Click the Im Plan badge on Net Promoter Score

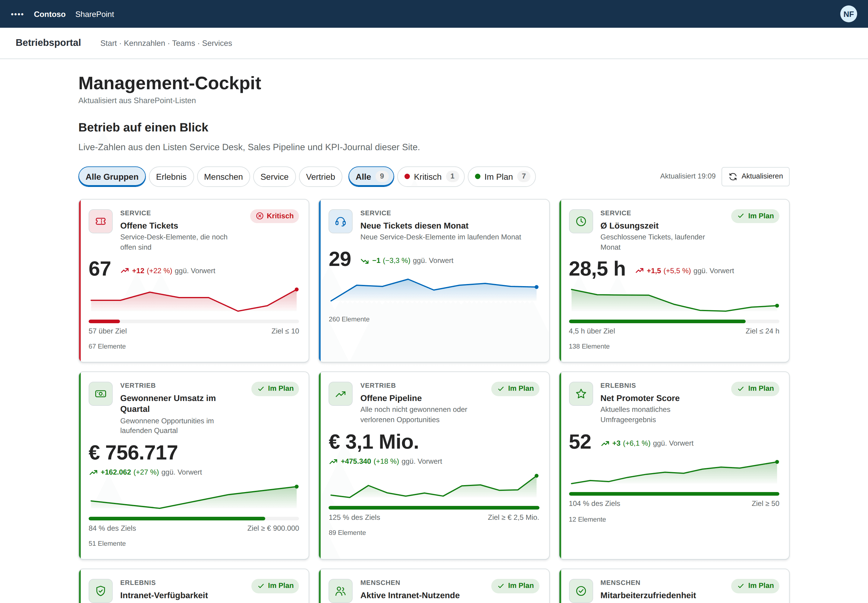[x=755, y=388]
